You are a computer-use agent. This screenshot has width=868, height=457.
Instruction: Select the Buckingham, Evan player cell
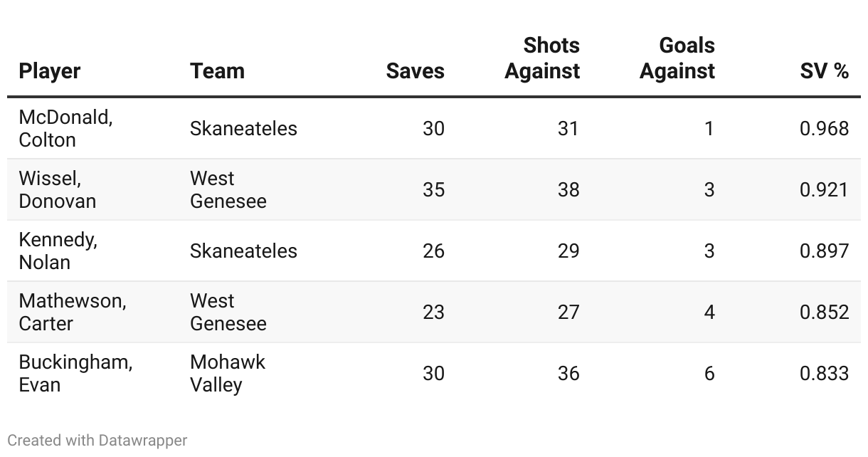point(75,373)
